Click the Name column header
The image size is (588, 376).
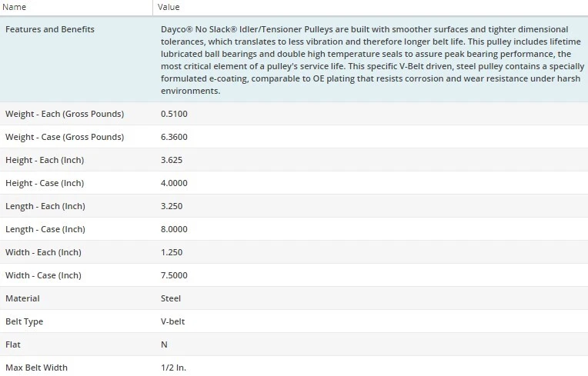pyautogui.click(x=15, y=7)
